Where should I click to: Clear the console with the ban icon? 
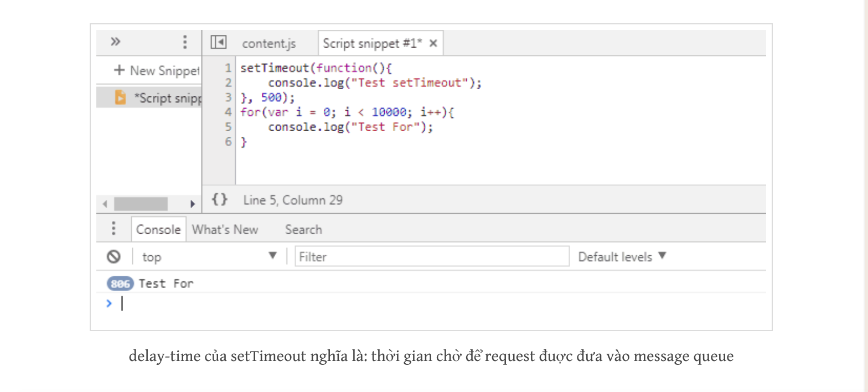(114, 256)
